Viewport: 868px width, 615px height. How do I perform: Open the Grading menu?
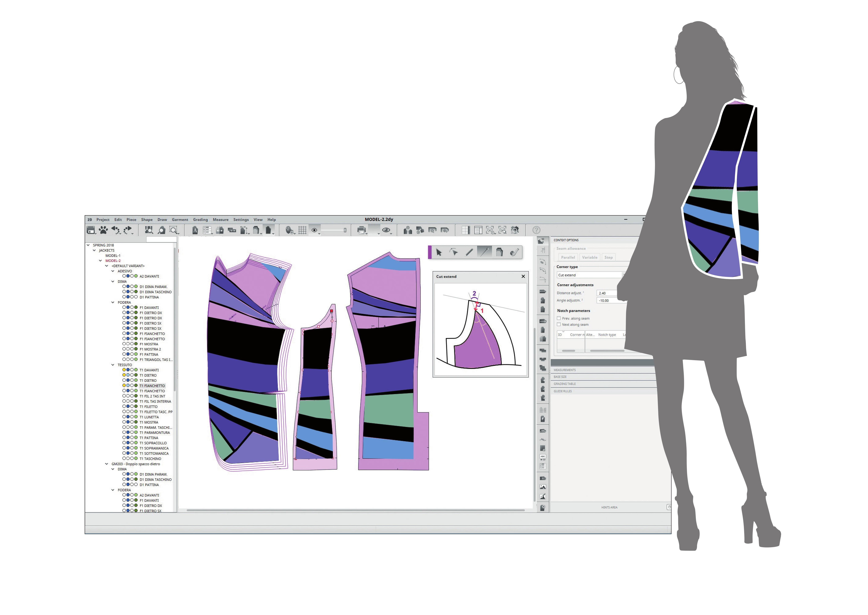pyautogui.click(x=201, y=220)
